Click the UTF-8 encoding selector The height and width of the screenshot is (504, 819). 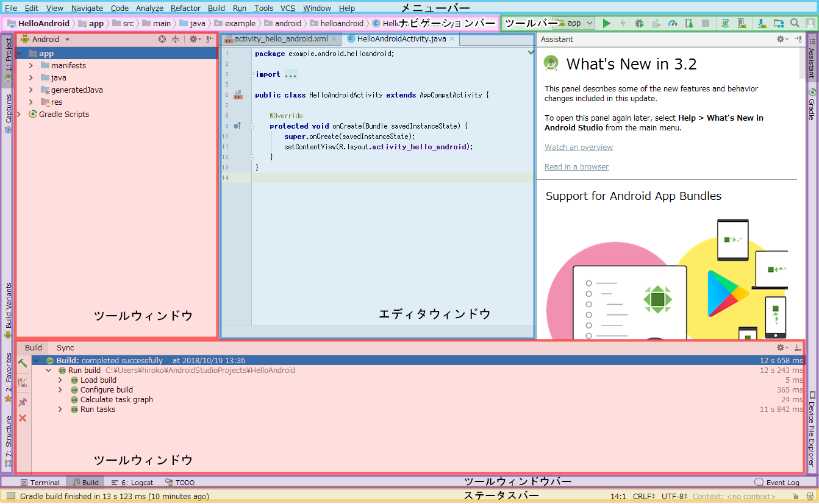pos(675,497)
